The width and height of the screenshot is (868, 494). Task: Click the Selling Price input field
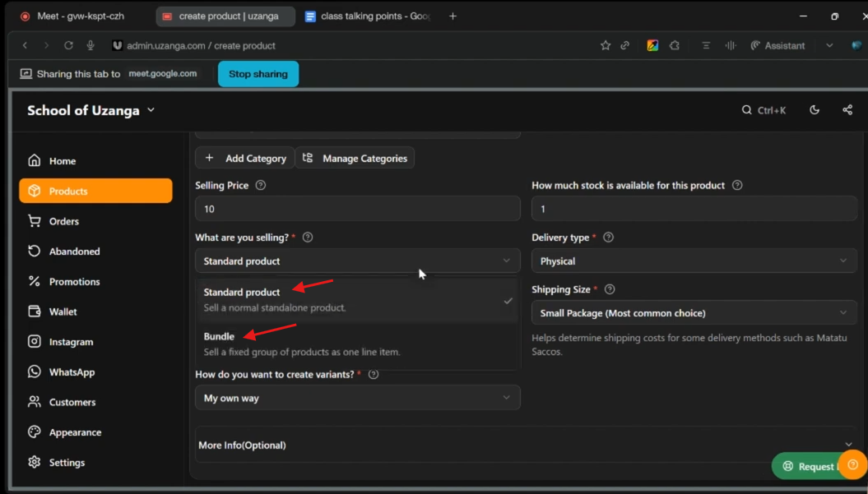[x=358, y=209]
